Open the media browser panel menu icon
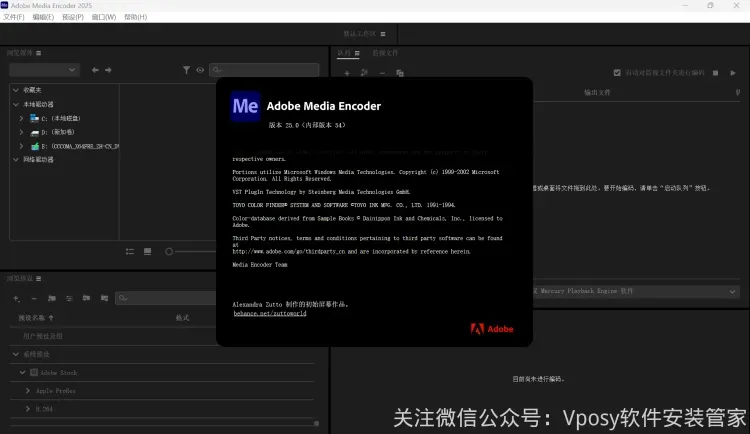The height and width of the screenshot is (434, 750). [x=39, y=53]
